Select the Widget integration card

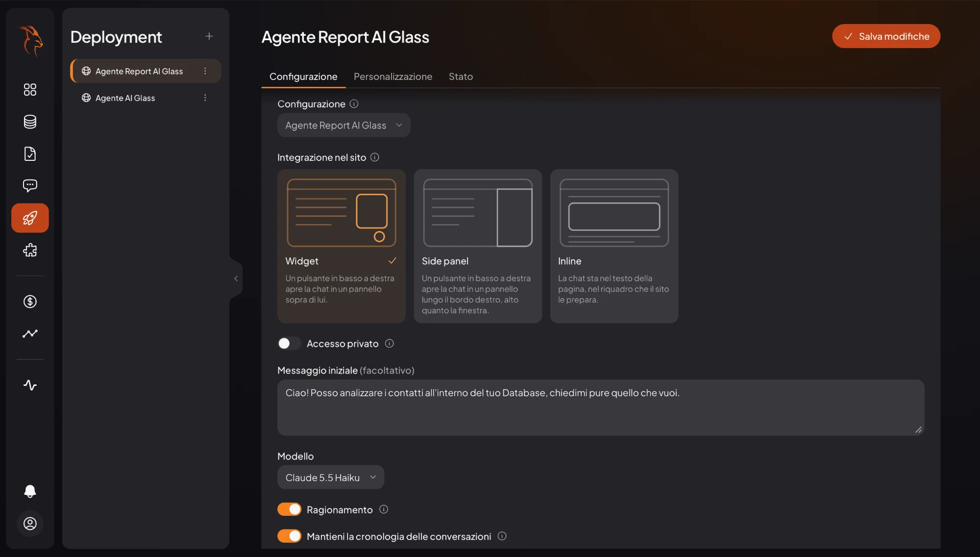pos(342,246)
